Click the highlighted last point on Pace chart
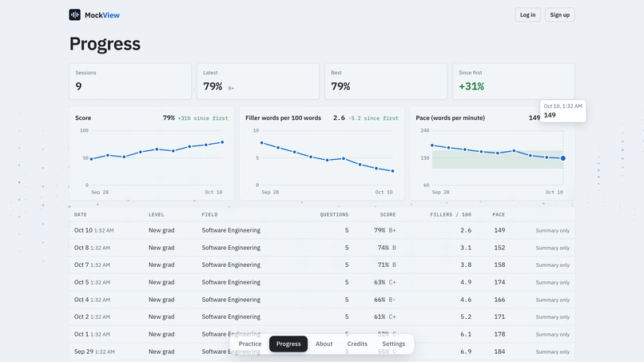 click(x=563, y=158)
